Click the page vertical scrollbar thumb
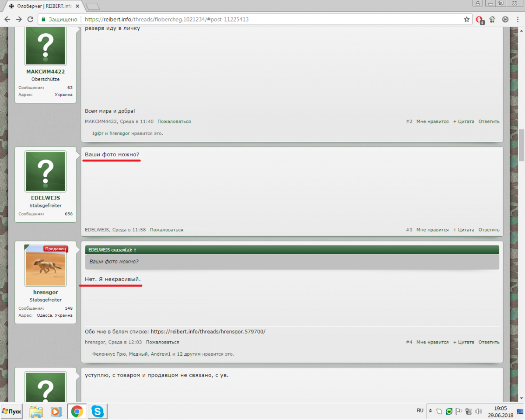Viewport: 525px width, 420px height. point(521,145)
